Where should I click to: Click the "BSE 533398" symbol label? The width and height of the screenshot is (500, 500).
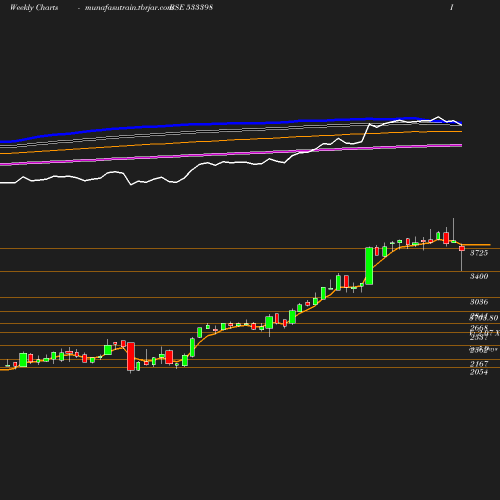coord(191,8)
